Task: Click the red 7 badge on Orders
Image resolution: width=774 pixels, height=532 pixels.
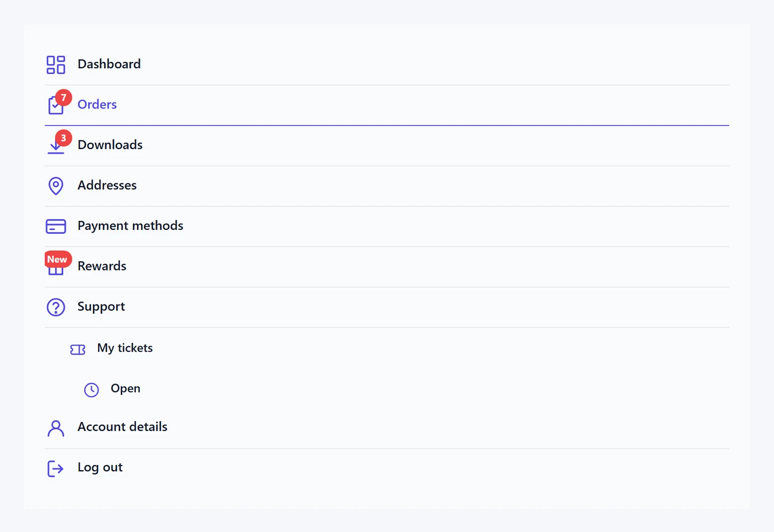Action: pos(64,97)
